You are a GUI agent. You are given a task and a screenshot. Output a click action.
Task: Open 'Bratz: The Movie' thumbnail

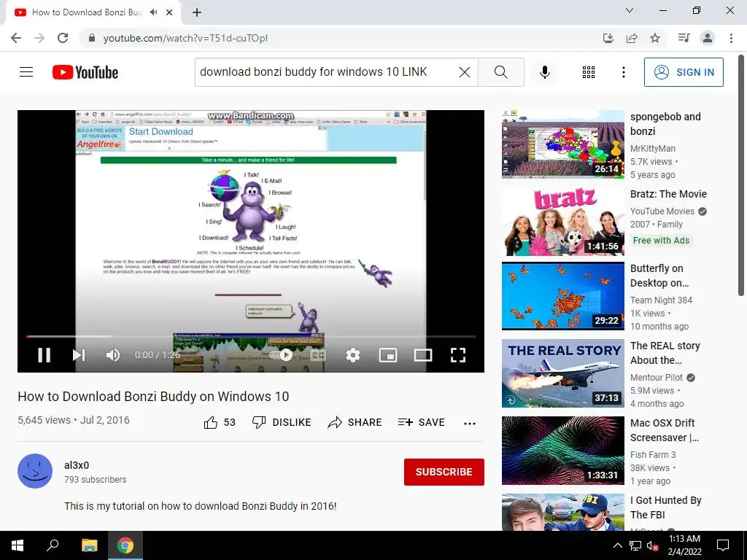[563, 222]
